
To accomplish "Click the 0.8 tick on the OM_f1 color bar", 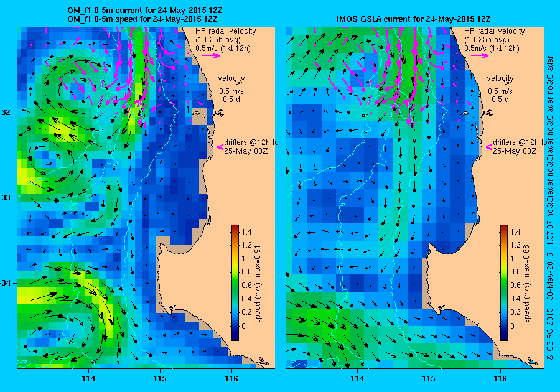I will 246,272.
